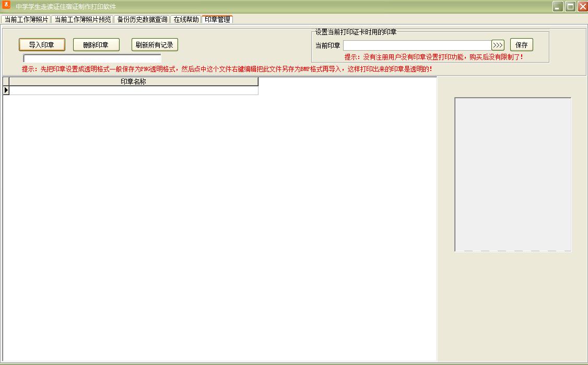Viewport: 588px width, 365px height.
Task: Click the application icon in title bar
Action: pyautogui.click(x=6, y=5)
